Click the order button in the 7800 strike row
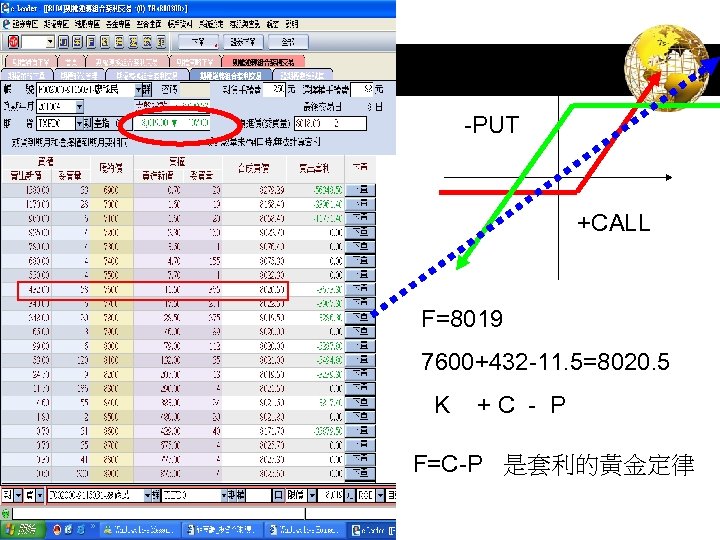The width and height of the screenshot is (720, 540). (360, 317)
